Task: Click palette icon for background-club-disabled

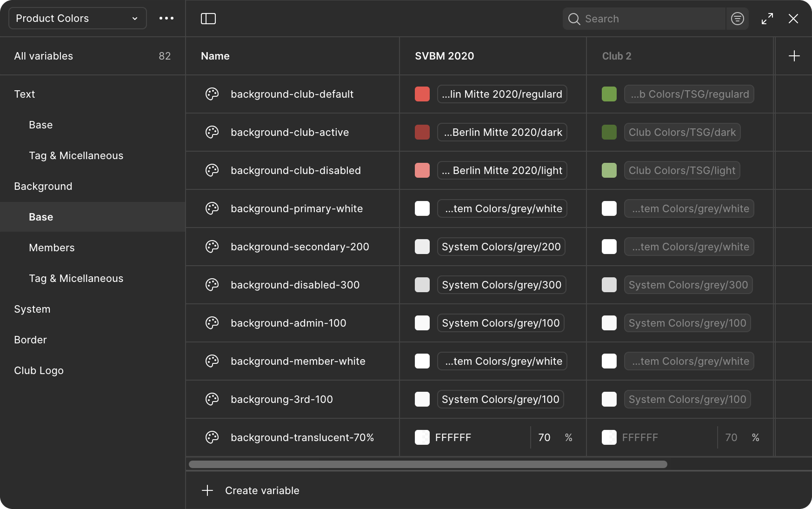Action: [x=212, y=170]
